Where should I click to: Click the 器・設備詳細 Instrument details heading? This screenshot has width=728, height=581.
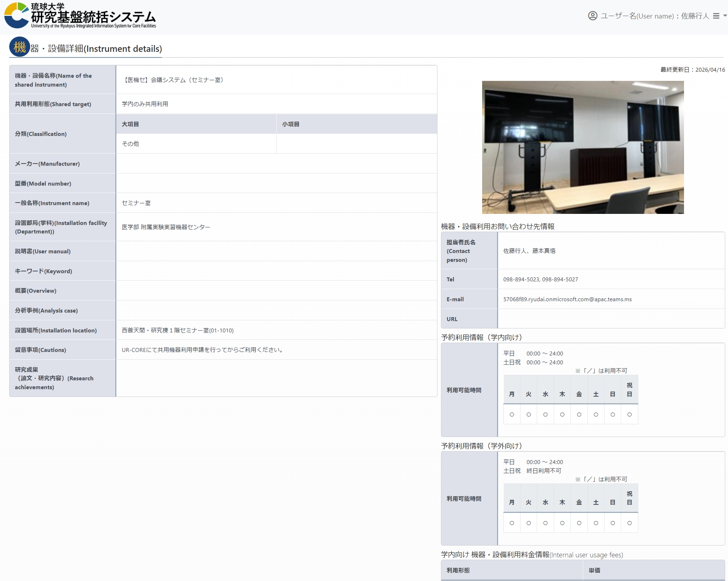coord(96,49)
